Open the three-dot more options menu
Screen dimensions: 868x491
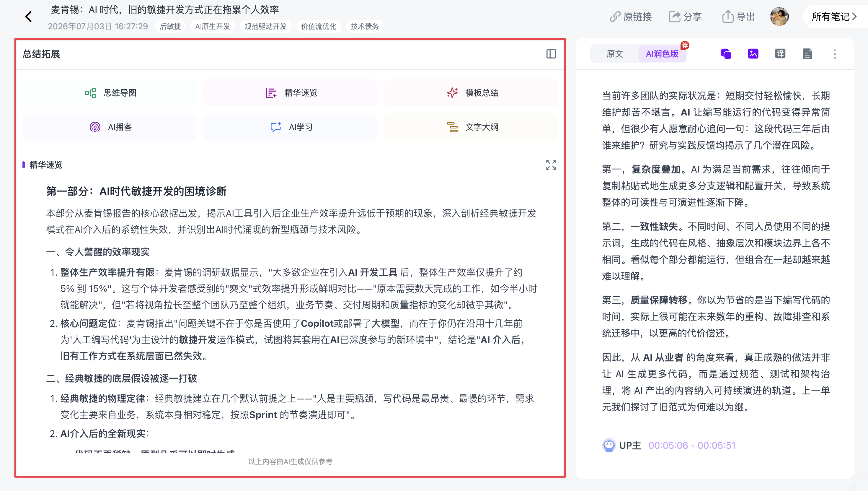click(835, 54)
